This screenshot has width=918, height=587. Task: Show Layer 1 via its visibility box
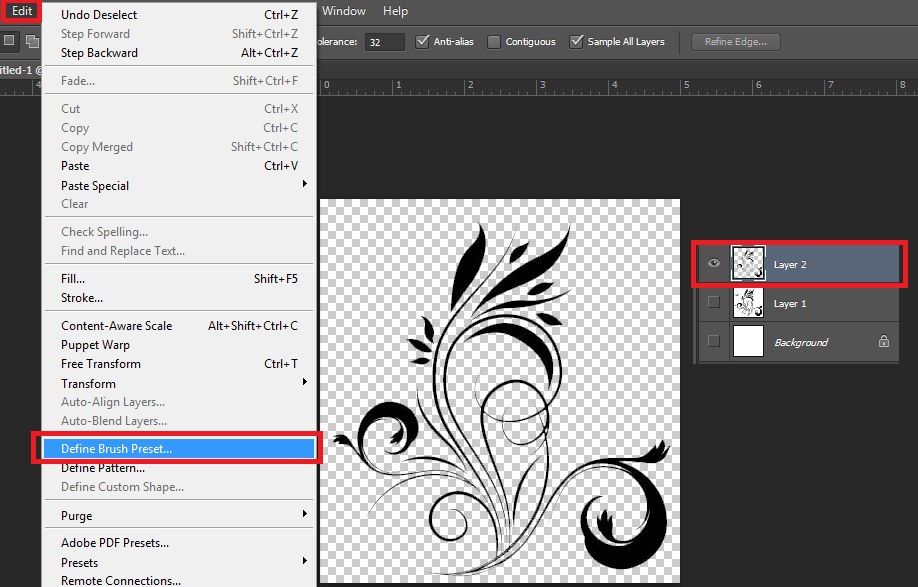coord(713,303)
